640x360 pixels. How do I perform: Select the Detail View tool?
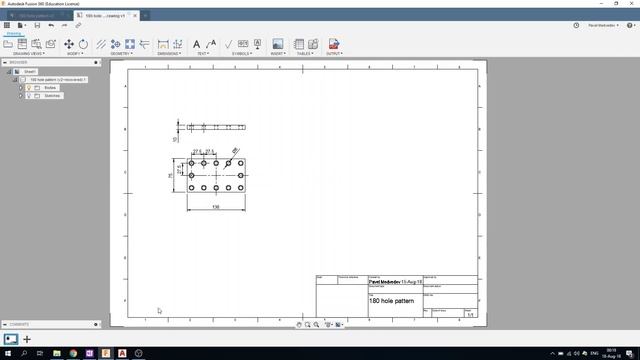pyautogui.click(x=51, y=44)
